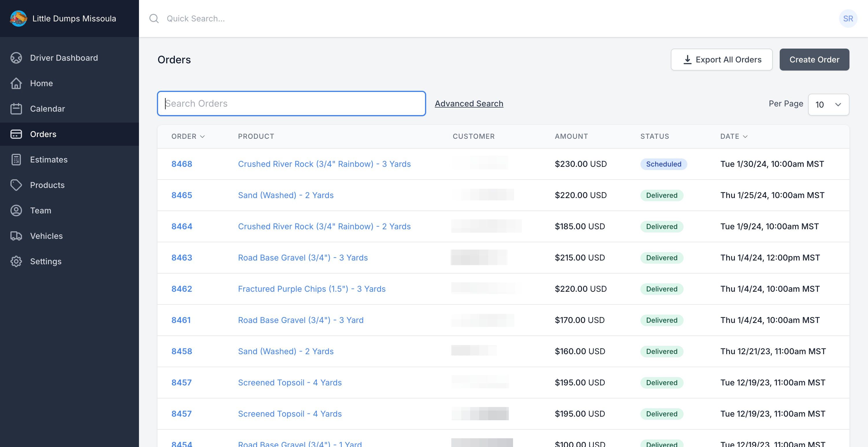Click the Export All Orders button
The image size is (868, 447).
[722, 59]
